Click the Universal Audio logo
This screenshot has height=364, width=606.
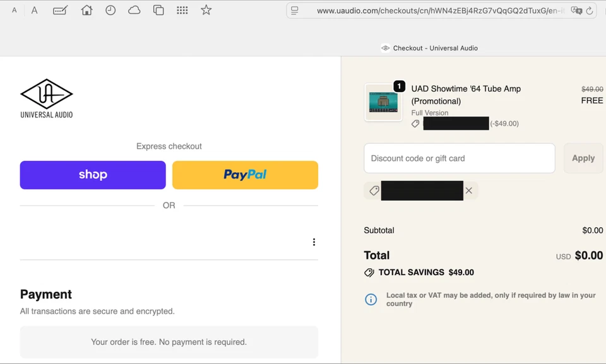click(47, 98)
